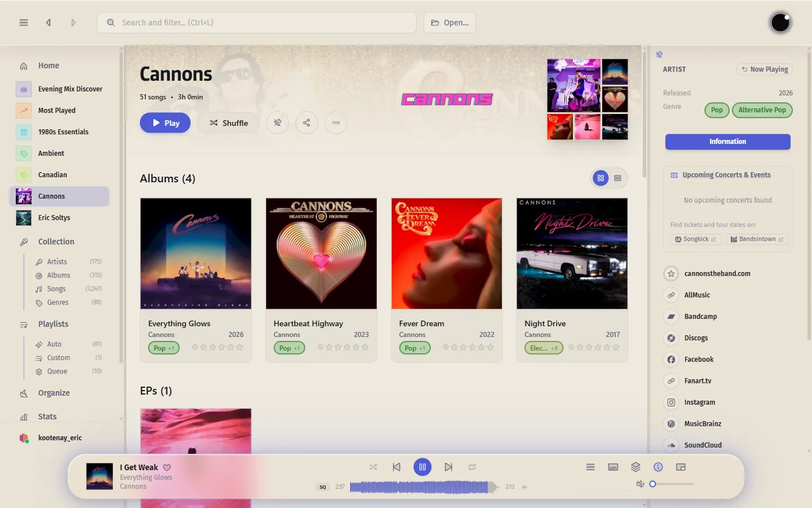
Task: Show lyrics panel icon in player
Action: (x=613, y=467)
